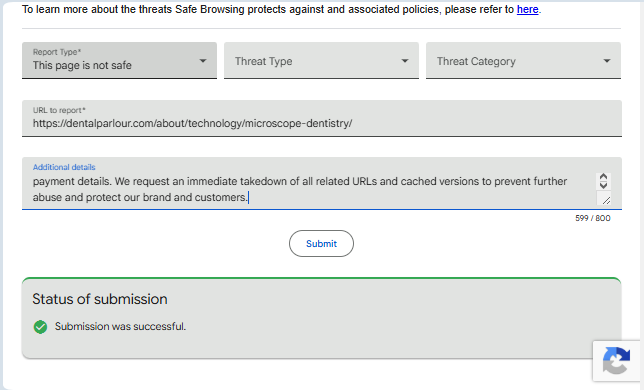Submit the Safe Browsing report

pyautogui.click(x=321, y=243)
